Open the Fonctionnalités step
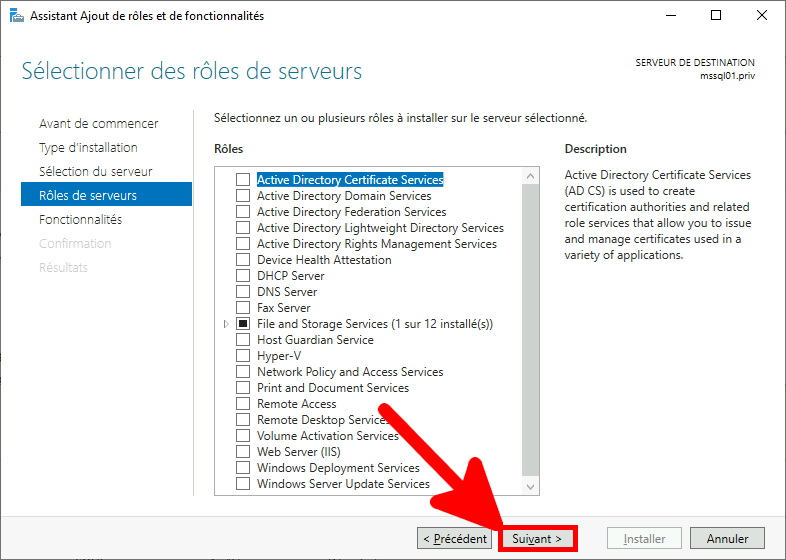The image size is (786, 560). (x=81, y=220)
